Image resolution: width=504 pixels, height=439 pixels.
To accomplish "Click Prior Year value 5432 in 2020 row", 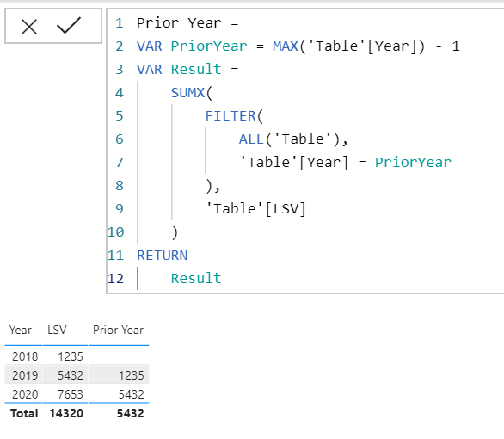I will tap(131, 394).
